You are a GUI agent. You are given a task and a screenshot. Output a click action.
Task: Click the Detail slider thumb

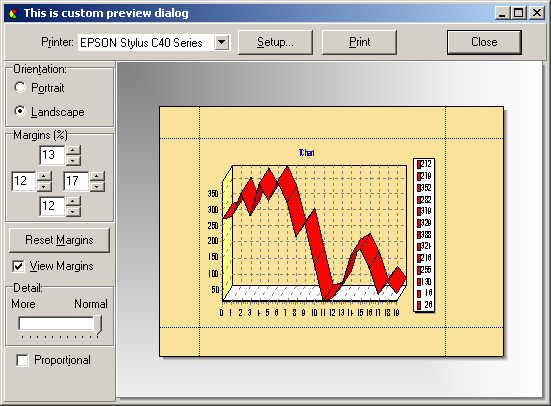tap(98, 324)
